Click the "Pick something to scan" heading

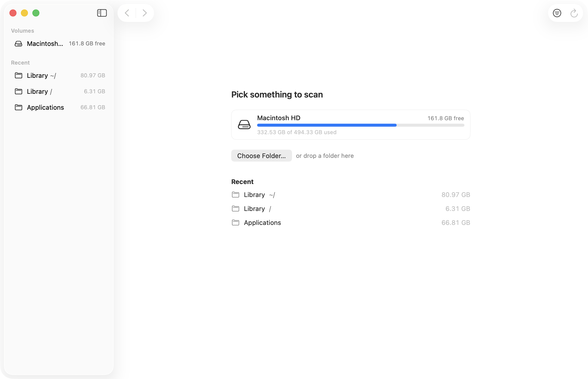click(x=277, y=95)
